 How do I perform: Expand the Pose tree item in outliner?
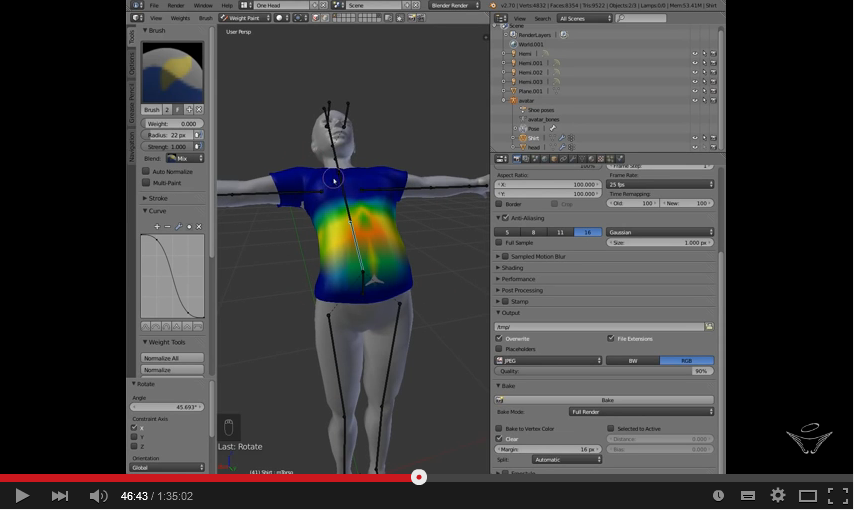coord(516,129)
